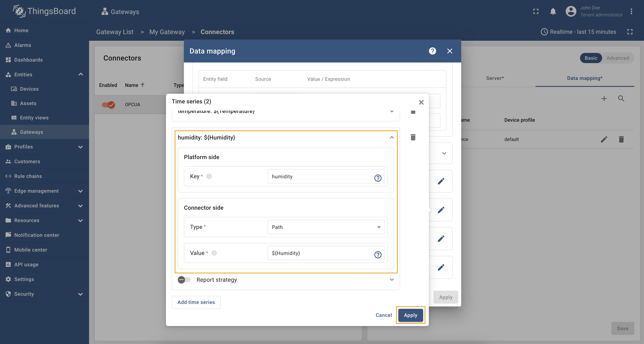This screenshot has height=344, width=644.
Task: Search the data mapping list
Action: tap(621, 99)
